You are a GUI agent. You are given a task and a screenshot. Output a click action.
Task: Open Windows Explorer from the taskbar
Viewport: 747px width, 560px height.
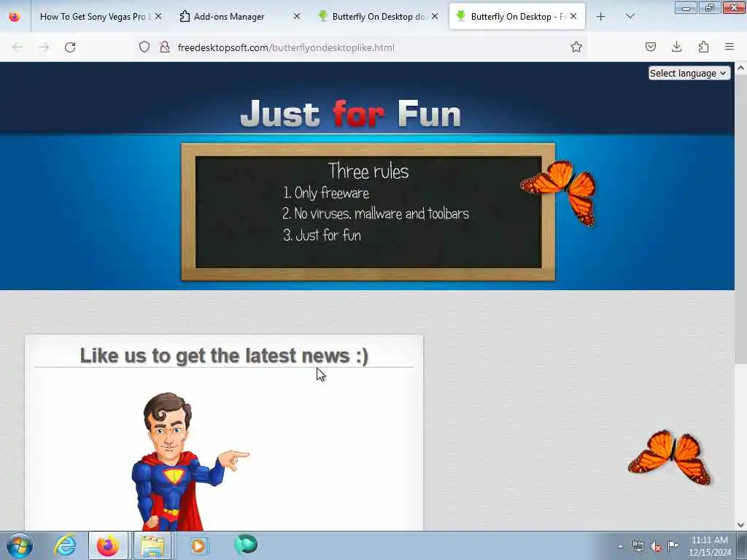point(152,545)
